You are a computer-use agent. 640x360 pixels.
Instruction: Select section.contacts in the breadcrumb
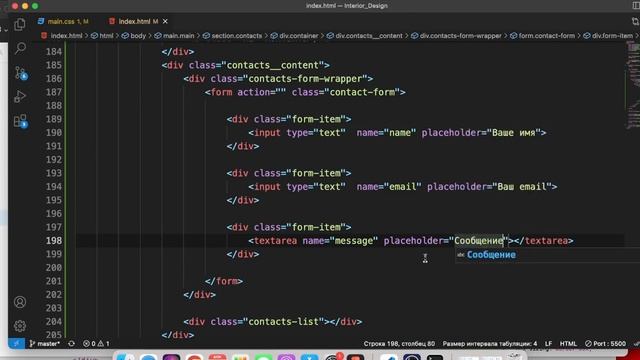[232, 36]
